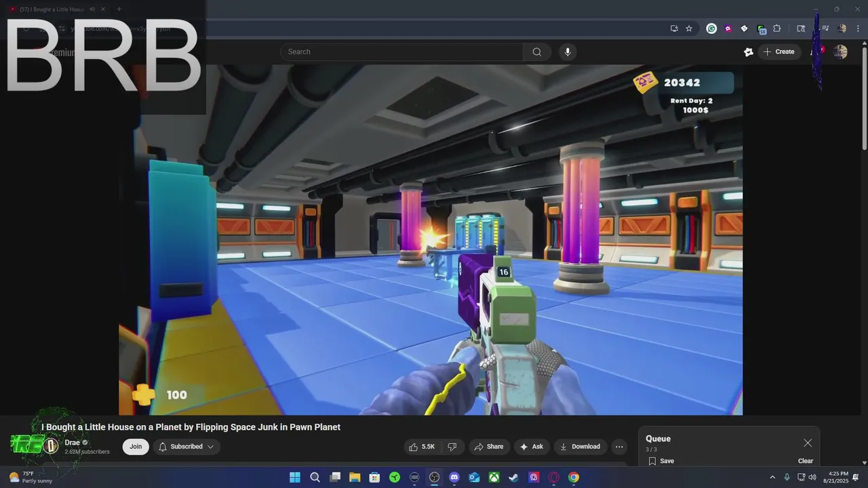Open Google Chrome from taskbar
868x488 pixels.
574,477
